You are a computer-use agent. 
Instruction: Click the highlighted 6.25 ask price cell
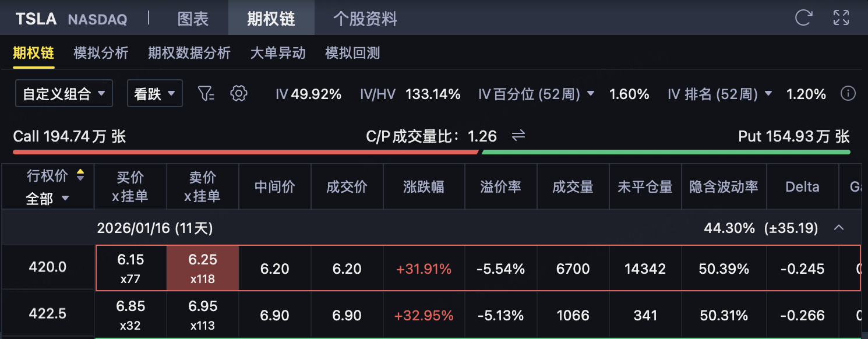tap(203, 268)
